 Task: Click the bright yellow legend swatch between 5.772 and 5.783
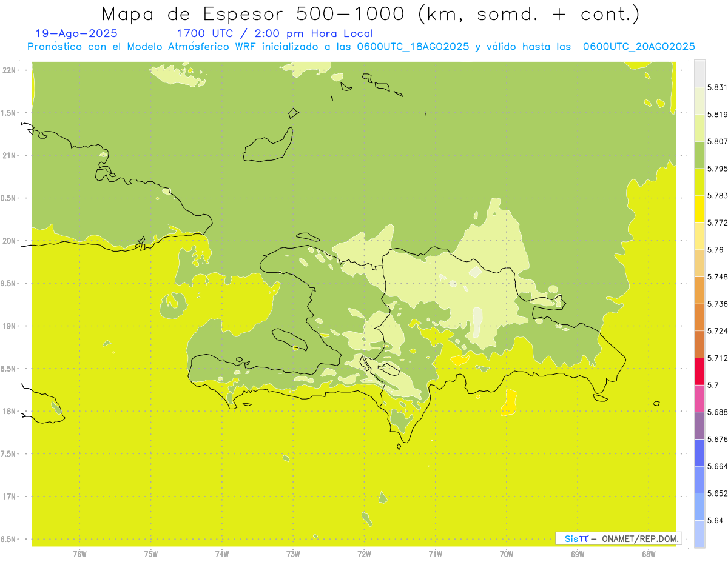point(699,209)
